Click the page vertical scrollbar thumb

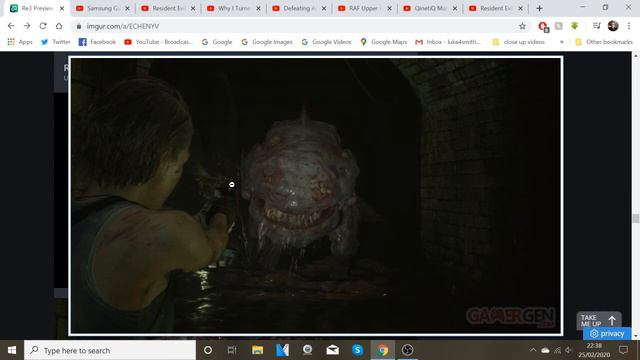click(636, 218)
